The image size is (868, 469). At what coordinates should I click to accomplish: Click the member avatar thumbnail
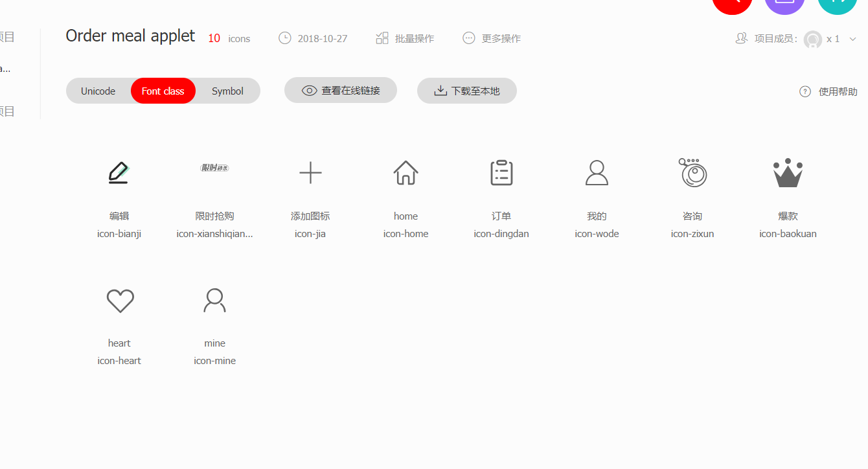(813, 40)
